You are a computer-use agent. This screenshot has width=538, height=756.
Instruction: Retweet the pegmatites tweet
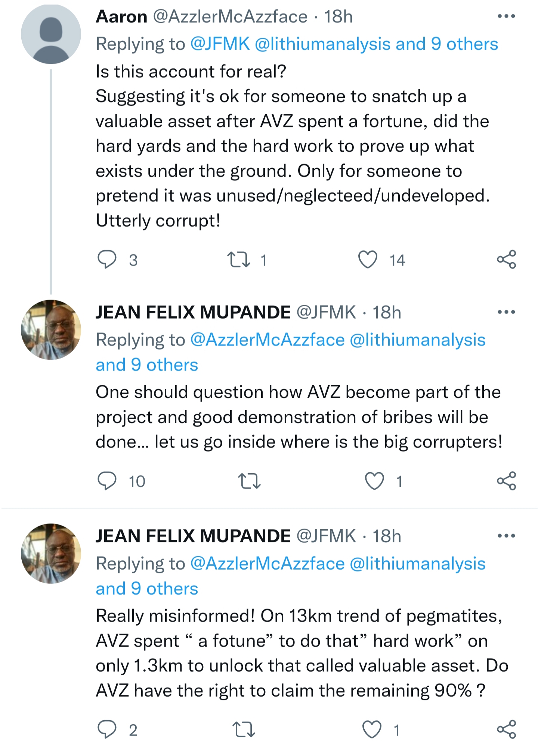244,729
